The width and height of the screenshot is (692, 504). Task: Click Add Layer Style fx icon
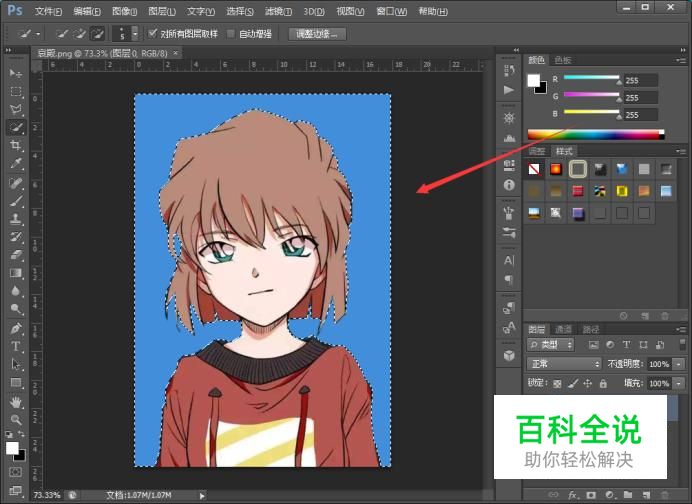573,495
